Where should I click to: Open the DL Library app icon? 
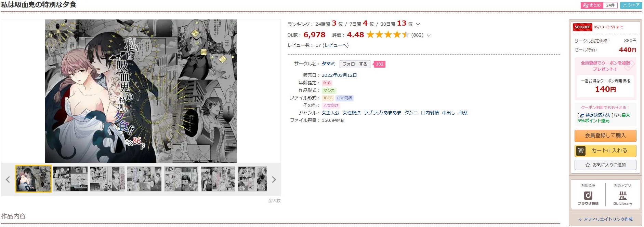coord(623,196)
